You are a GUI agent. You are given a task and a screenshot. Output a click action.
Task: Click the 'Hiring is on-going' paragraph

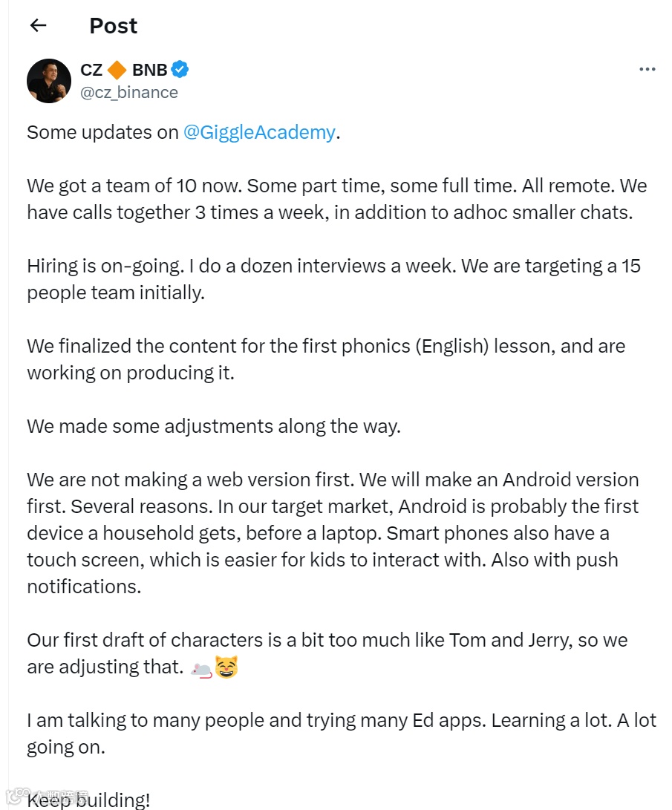click(x=333, y=279)
